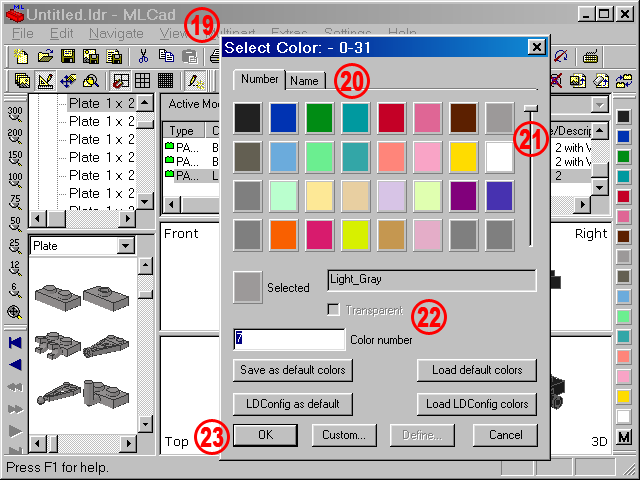This screenshot has height=480, width=640.
Task: Set zoom to 25 percent in zoom bar
Action: pyautogui.click(x=15, y=246)
